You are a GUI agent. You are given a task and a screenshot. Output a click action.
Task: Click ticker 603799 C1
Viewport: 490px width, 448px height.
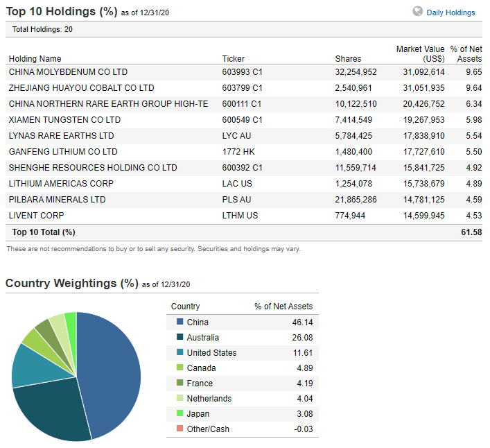pyautogui.click(x=242, y=88)
